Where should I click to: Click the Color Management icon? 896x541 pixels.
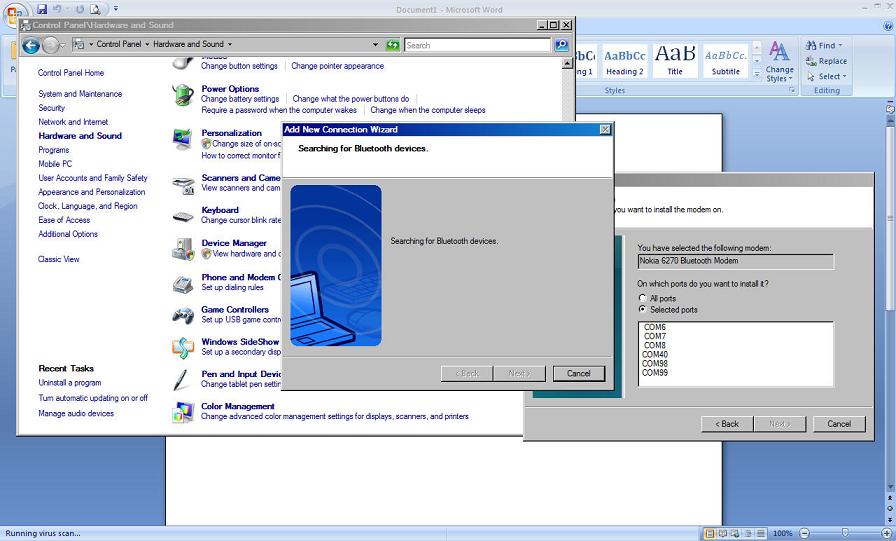coord(183,412)
